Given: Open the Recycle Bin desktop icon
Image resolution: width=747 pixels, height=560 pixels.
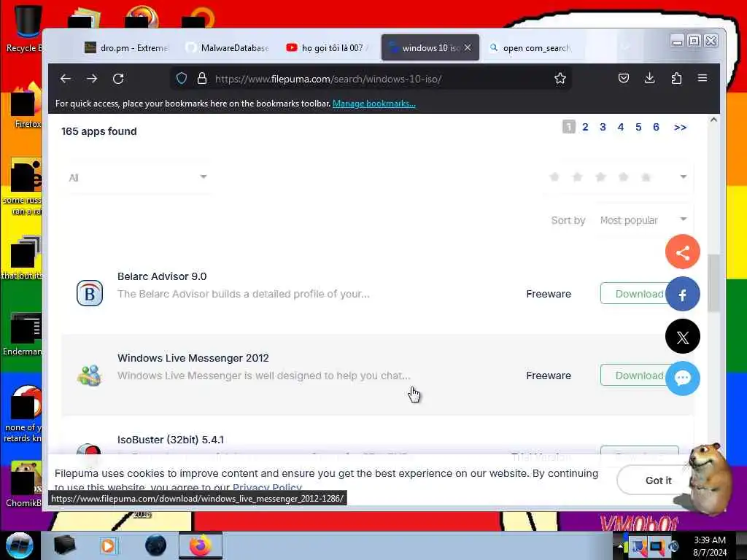Looking at the screenshot, I should coord(25,28).
